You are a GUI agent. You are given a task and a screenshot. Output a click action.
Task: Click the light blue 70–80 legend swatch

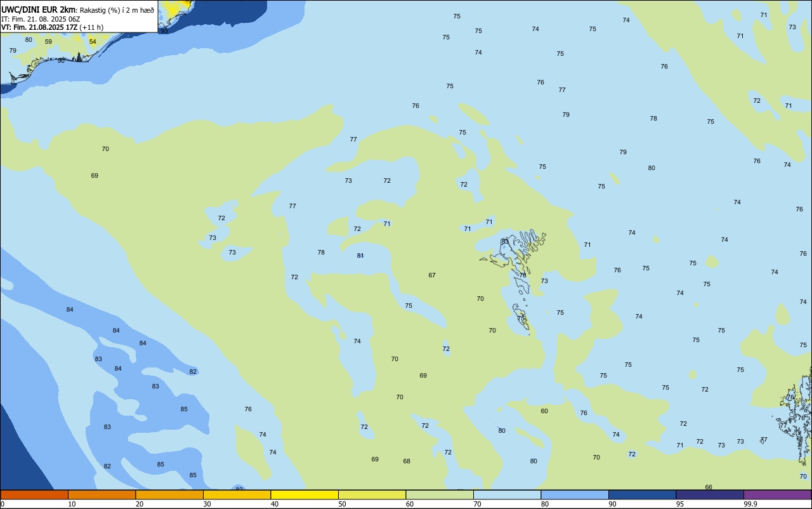click(507, 494)
